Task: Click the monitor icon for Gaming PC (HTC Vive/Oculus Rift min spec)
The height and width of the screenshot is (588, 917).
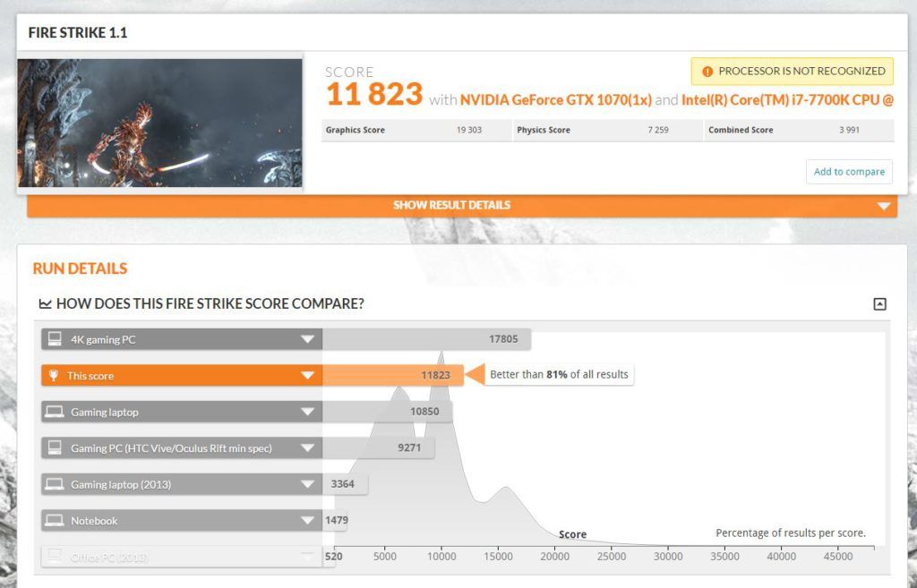Action: point(55,447)
